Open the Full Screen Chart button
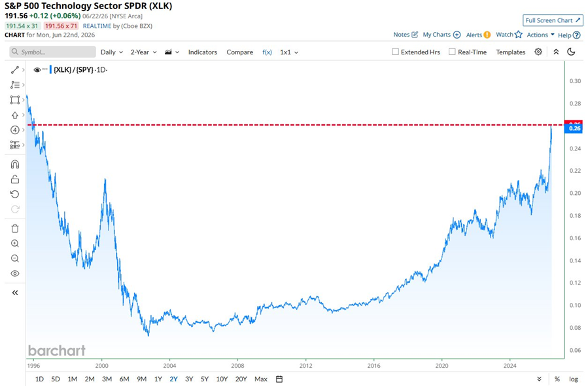588x386 pixels. pos(553,20)
